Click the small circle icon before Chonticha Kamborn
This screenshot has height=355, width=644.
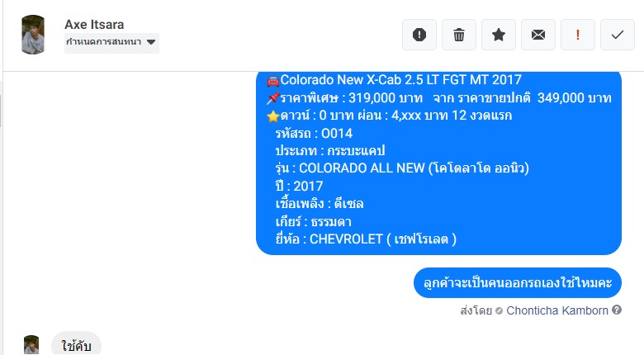click(499, 311)
